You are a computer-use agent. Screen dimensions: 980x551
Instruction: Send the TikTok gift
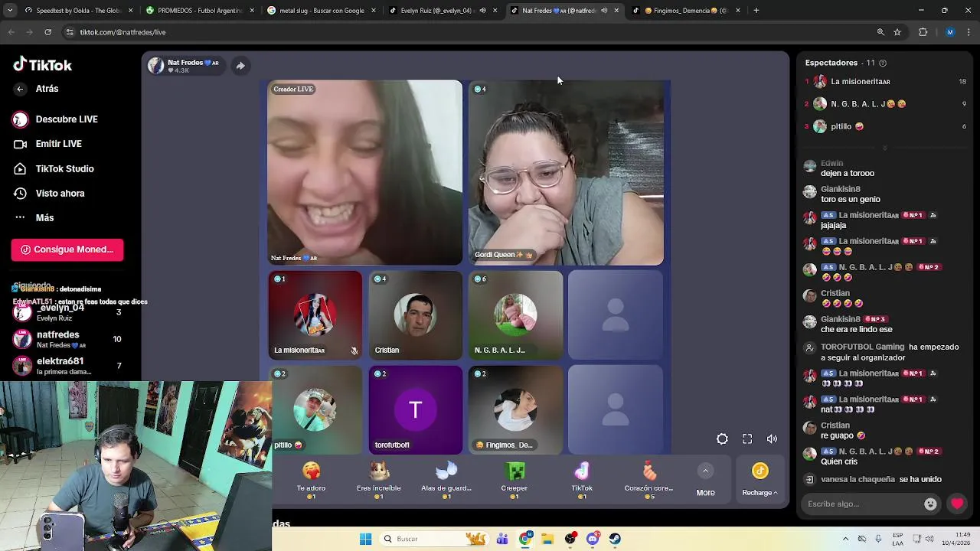tap(582, 480)
